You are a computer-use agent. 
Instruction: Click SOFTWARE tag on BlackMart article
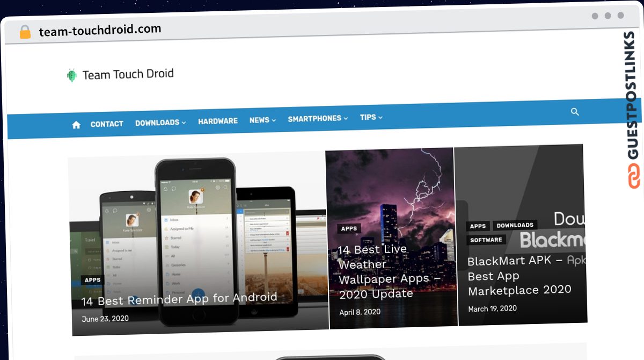click(x=486, y=240)
